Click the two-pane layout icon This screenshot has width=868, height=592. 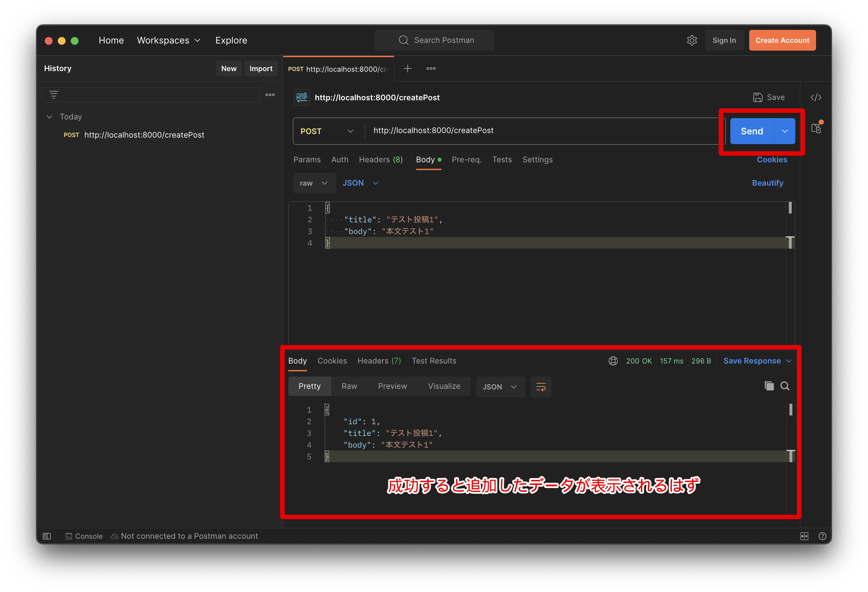point(804,536)
